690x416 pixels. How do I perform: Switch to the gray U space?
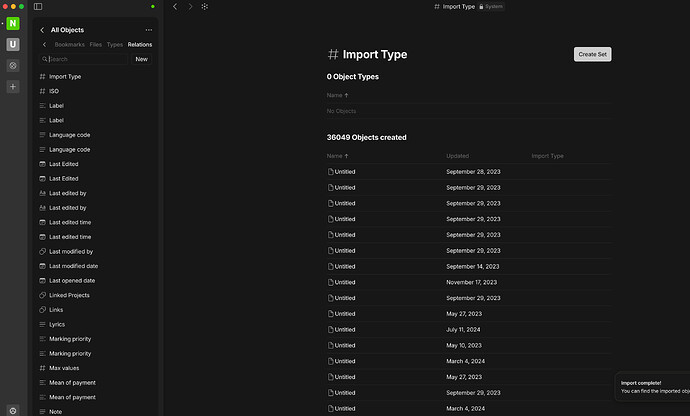pyautogui.click(x=13, y=44)
